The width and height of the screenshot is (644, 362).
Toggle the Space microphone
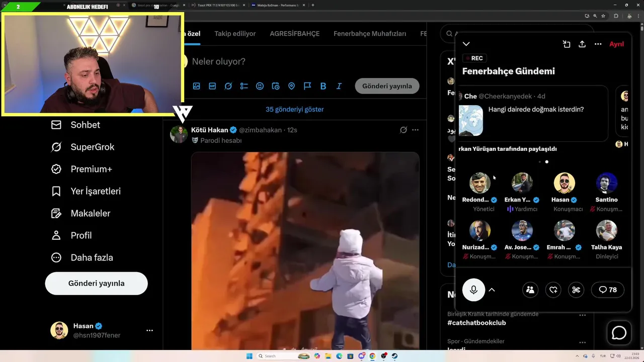coord(473,290)
